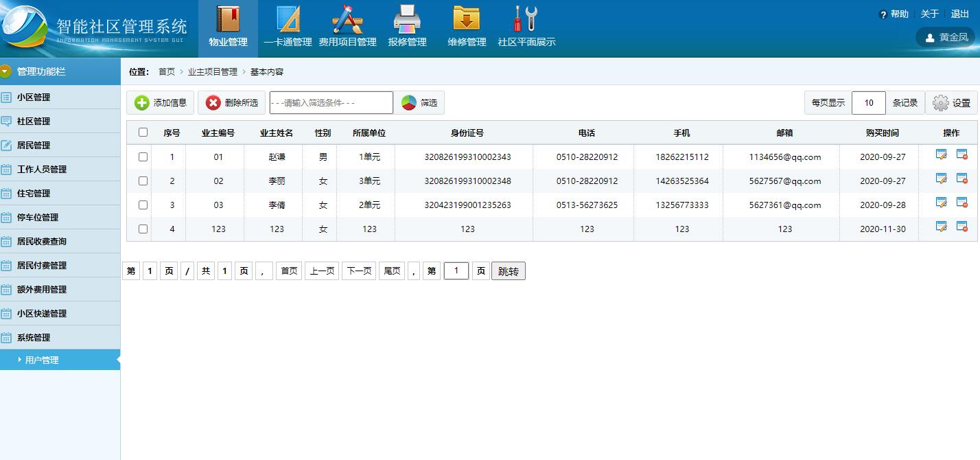
Task: Open 添加信息 to add a new owner
Action: (x=160, y=102)
